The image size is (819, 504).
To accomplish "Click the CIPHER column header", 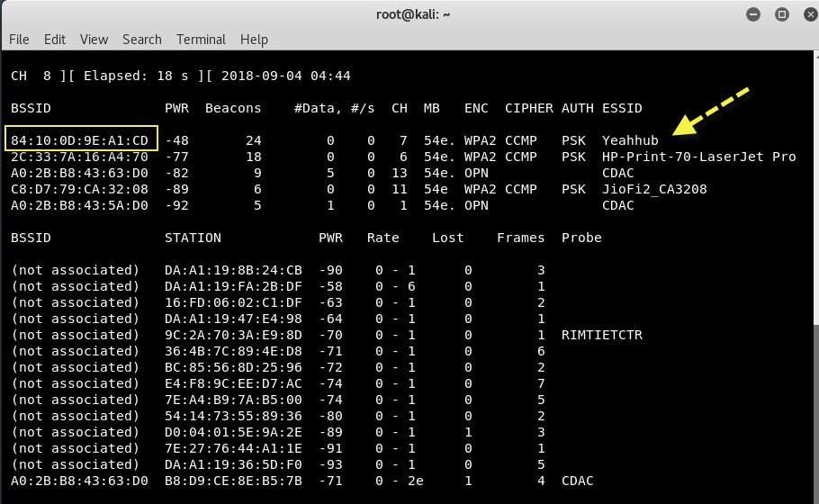I will [x=528, y=108].
